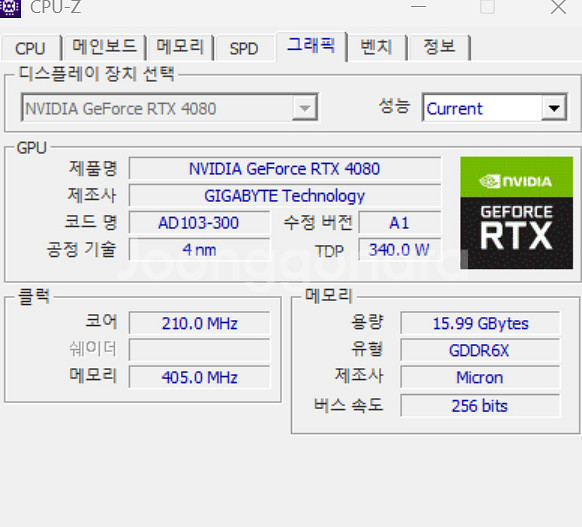Click the '수정 버전' label
The width and height of the screenshot is (582, 527).
318,222
